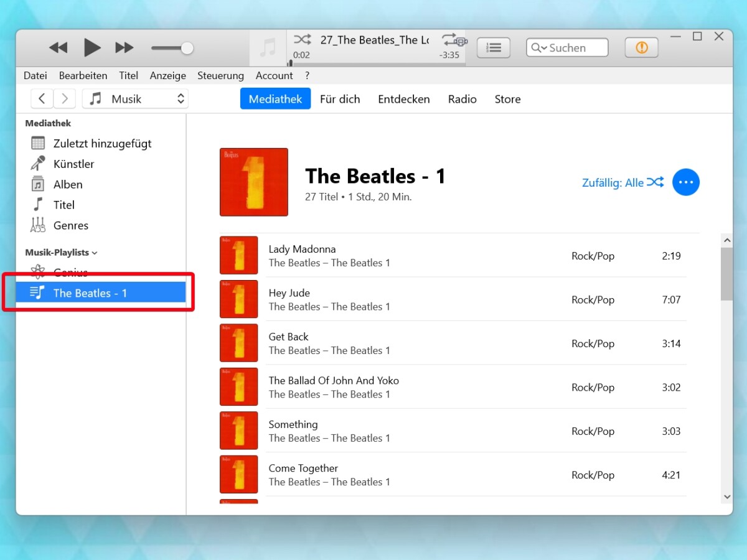Start playback with the play button
Viewport: 747px width, 560px height.
(x=92, y=47)
